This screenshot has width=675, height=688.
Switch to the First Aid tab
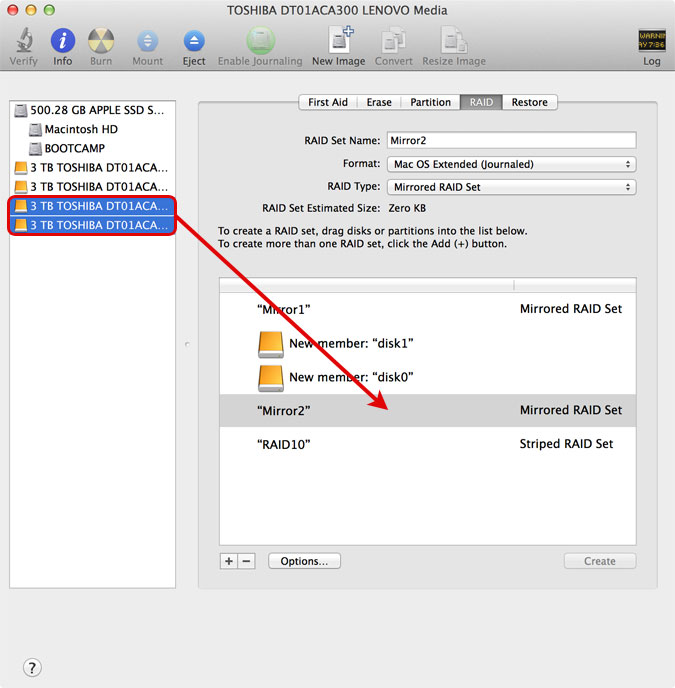pyautogui.click(x=327, y=102)
